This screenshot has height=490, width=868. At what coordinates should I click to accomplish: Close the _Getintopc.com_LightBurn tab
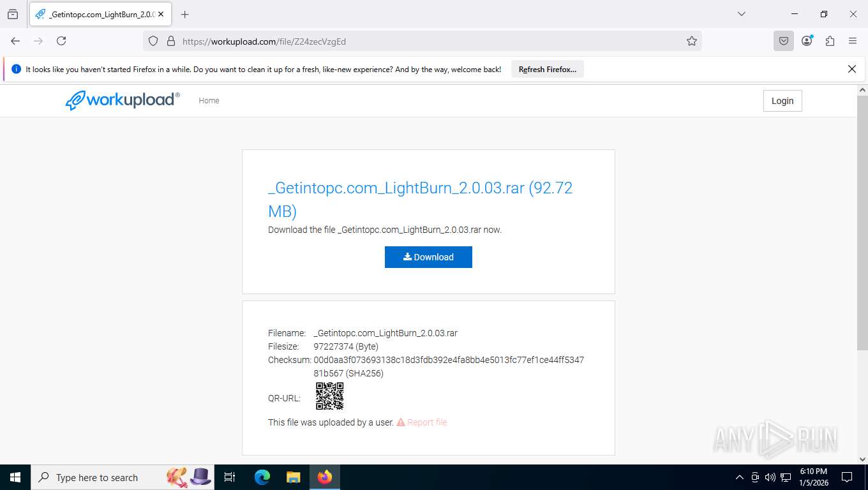pyautogui.click(x=161, y=14)
